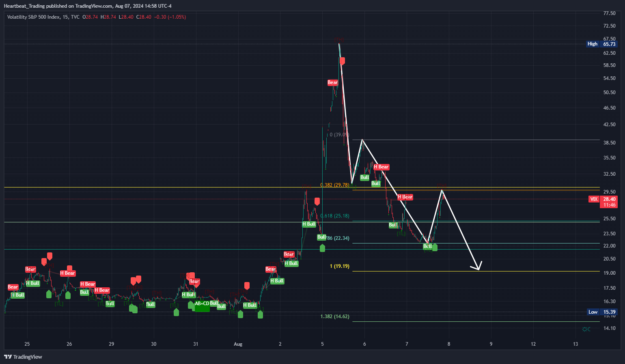This screenshot has height=364, width=625.
Task: Click the sun and moon session icon
Action: pos(586,329)
